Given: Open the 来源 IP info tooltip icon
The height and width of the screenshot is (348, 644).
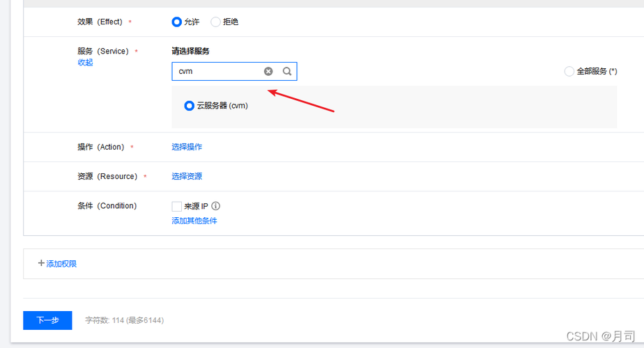Looking at the screenshot, I should click(x=215, y=206).
